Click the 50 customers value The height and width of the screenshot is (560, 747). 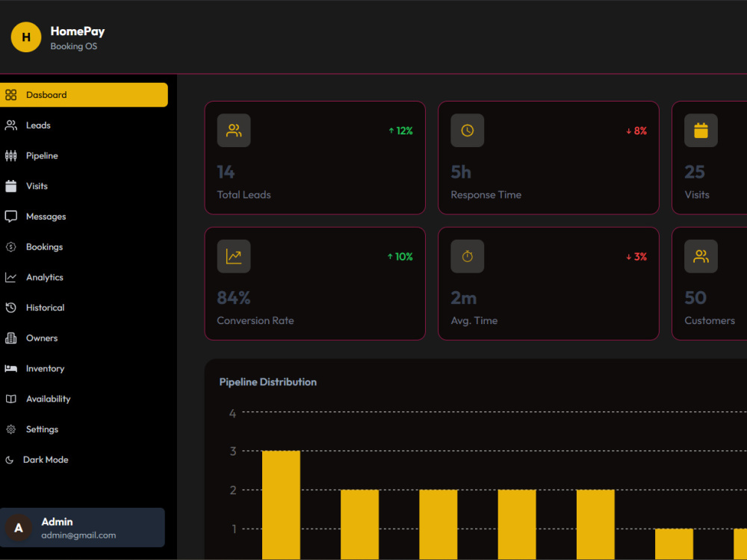pos(695,298)
